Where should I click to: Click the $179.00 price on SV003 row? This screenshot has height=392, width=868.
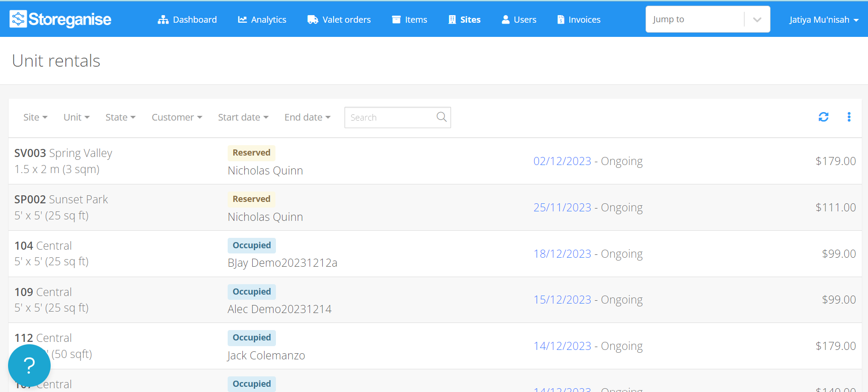pyautogui.click(x=836, y=161)
